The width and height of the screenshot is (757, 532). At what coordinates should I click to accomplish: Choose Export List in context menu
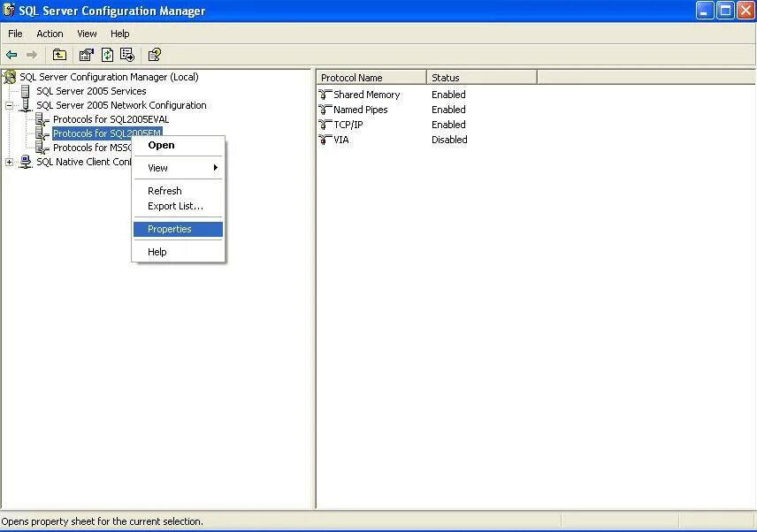click(x=178, y=206)
